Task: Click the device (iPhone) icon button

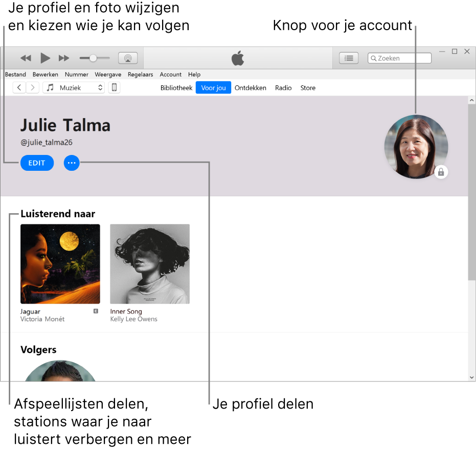Action: 114,88
